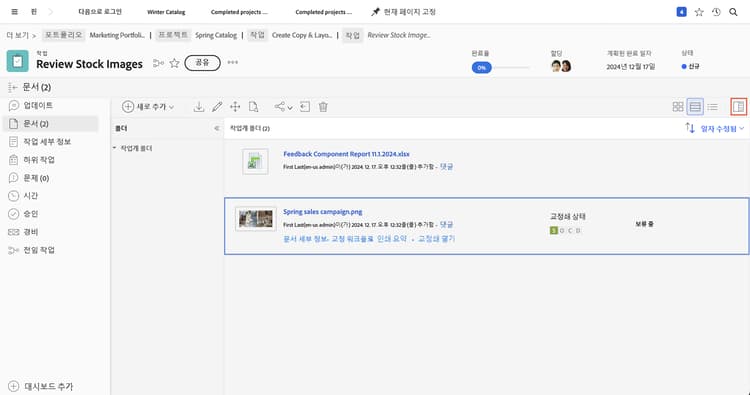Open Marketing Portfolio breadcrumb

pyautogui.click(x=117, y=35)
